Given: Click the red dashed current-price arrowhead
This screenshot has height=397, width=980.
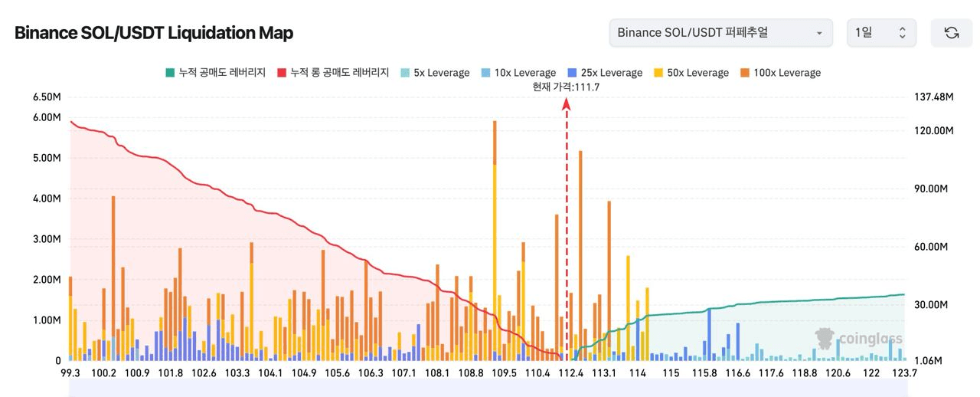Looking at the screenshot, I should coord(567,102).
